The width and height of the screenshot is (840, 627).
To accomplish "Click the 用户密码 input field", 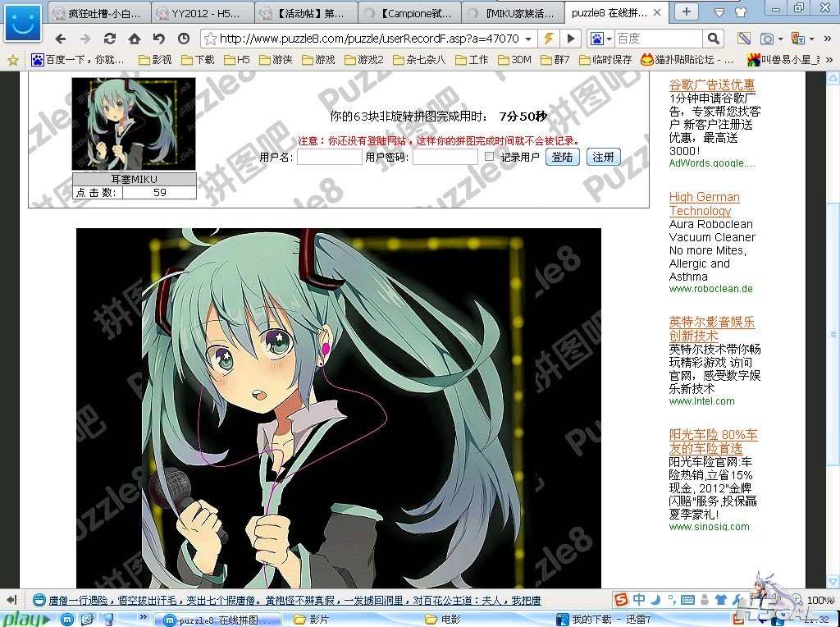I will (445, 157).
